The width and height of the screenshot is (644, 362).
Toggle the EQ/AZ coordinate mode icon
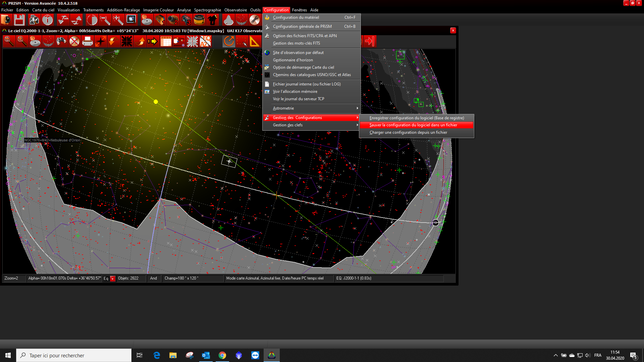point(205,42)
